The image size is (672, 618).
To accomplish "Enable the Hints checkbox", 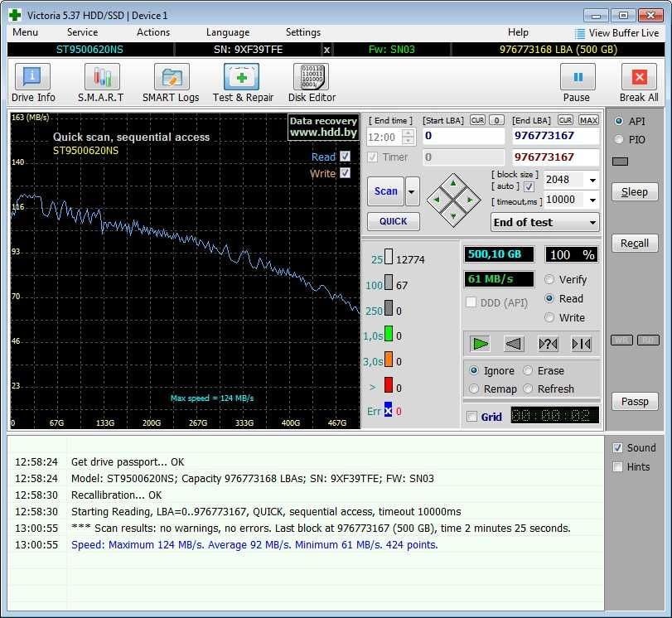I will (617, 466).
